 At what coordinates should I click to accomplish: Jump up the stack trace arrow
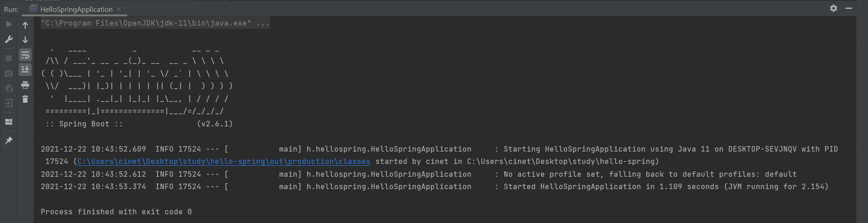(x=25, y=25)
